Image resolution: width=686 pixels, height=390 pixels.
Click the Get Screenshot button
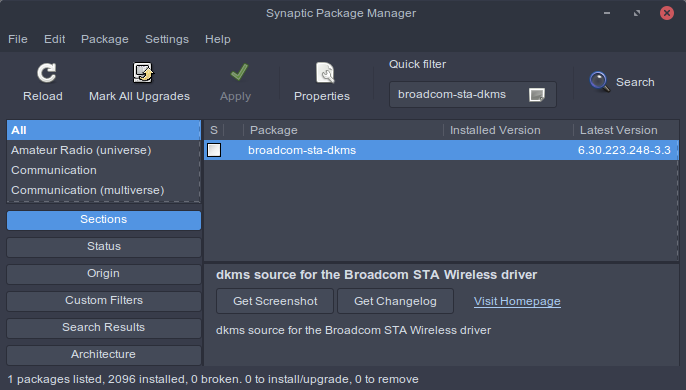click(x=275, y=301)
